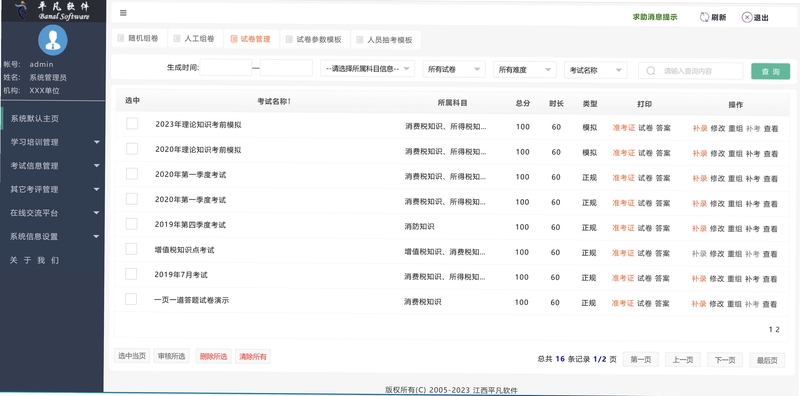Check the 2023年理论知识考前模拟 row checkbox
The image size is (800, 396).
(x=132, y=123)
